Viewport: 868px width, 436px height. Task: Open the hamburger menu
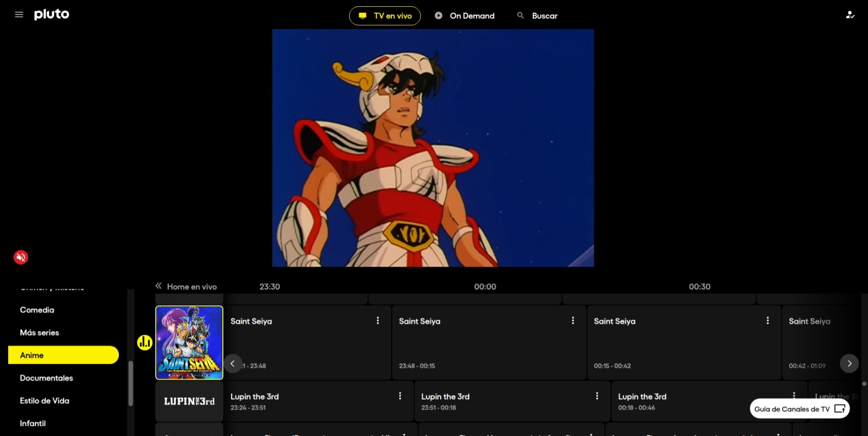(x=19, y=15)
